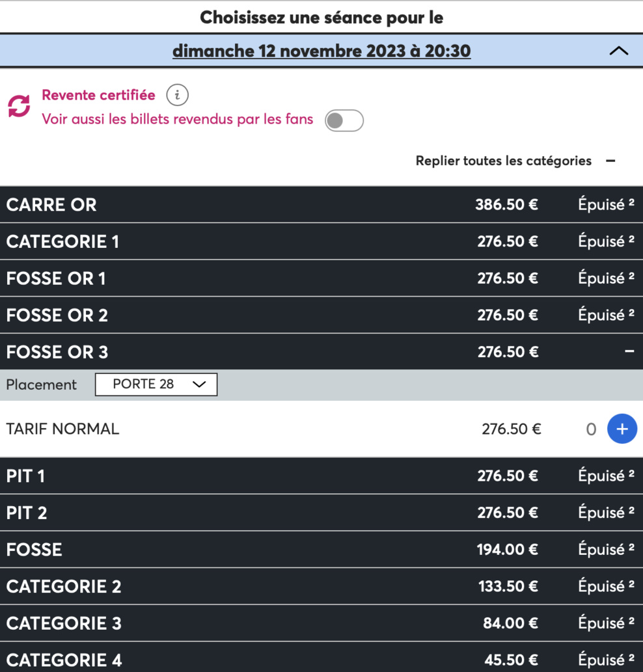Viewport: 643px width, 672px height.
Task: Click the upward chevron beside the session date
Action: coord(618,50)
